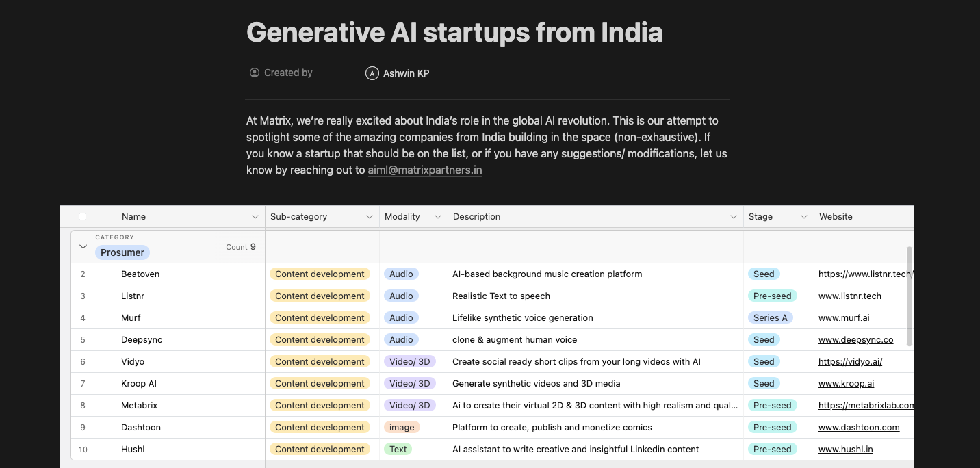The width and height of the screenshot is (980, 468).
Task: Click the image modality tag for Dashtoon
Action: point(402,428)
